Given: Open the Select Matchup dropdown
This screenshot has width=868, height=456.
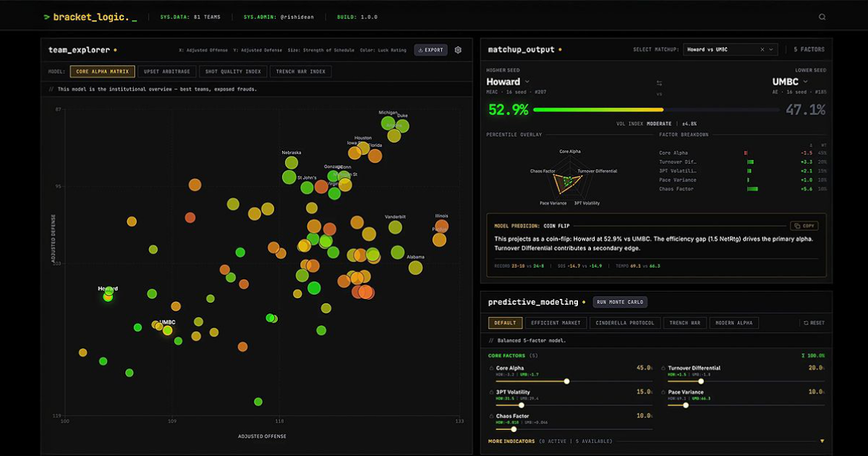Looking at the screenshot, I should (729, 50).
